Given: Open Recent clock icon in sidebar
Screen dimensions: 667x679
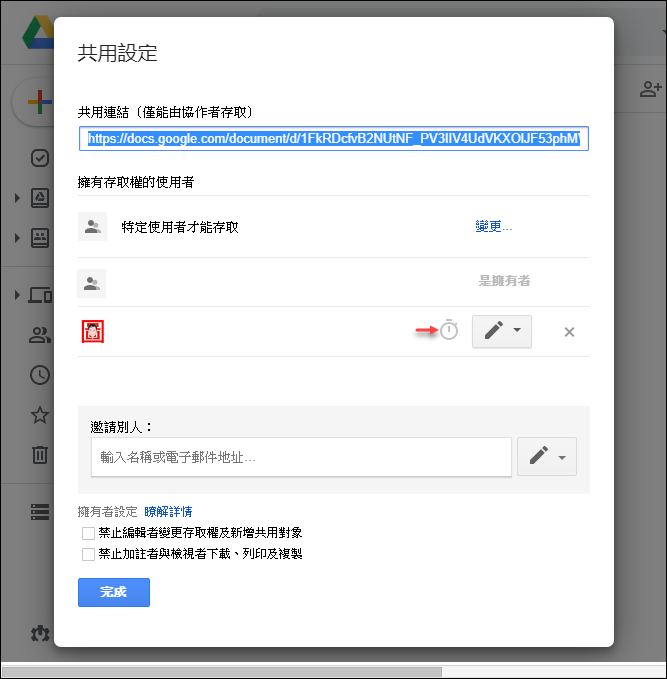Looking at the screenshot, I should pyautogui.click(x=40, y=375).
